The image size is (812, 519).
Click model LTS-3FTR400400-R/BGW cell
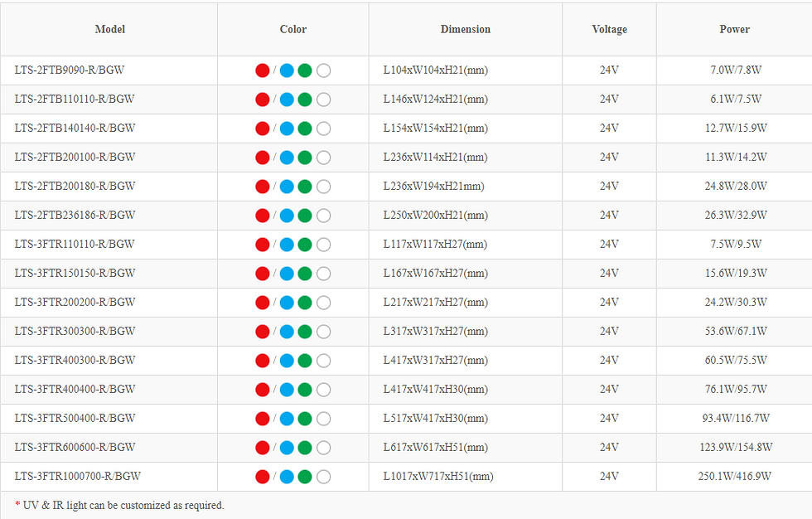point(75,390)
